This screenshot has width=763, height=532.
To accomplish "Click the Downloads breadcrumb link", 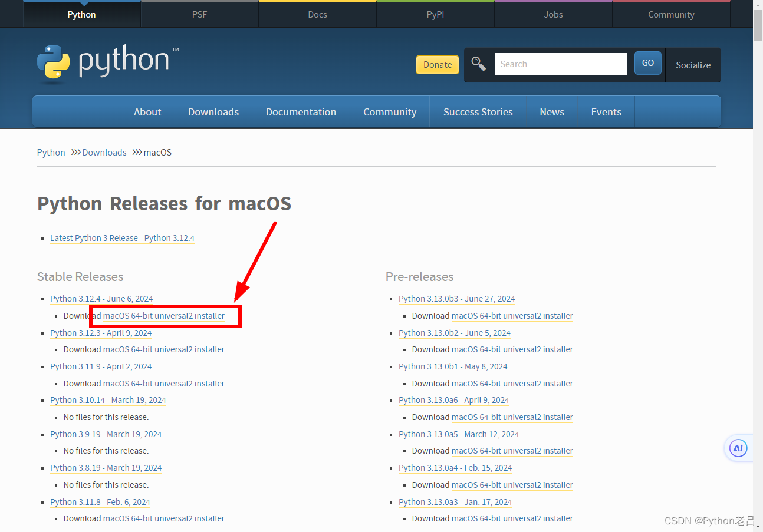I will 104,152.
